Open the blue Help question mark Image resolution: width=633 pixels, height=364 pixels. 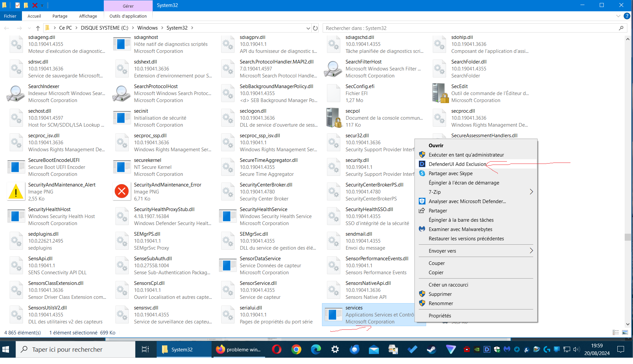coord(627,16)
